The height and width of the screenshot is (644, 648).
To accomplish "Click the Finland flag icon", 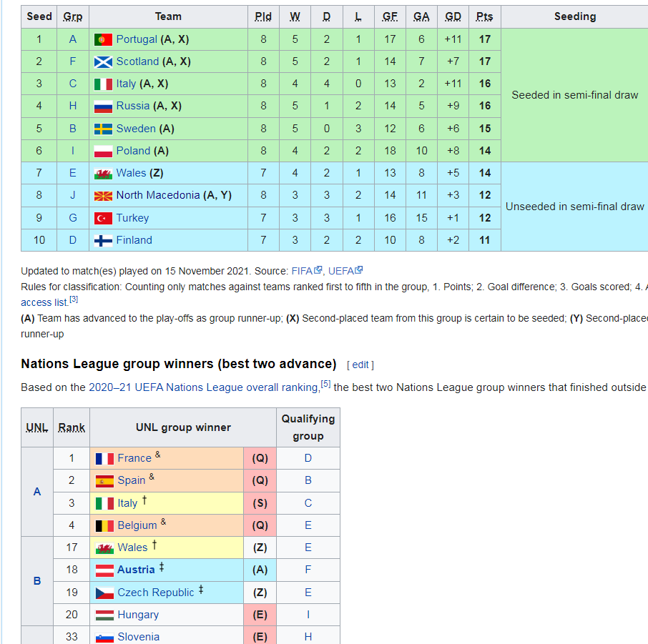I will [x=103, y=240].
